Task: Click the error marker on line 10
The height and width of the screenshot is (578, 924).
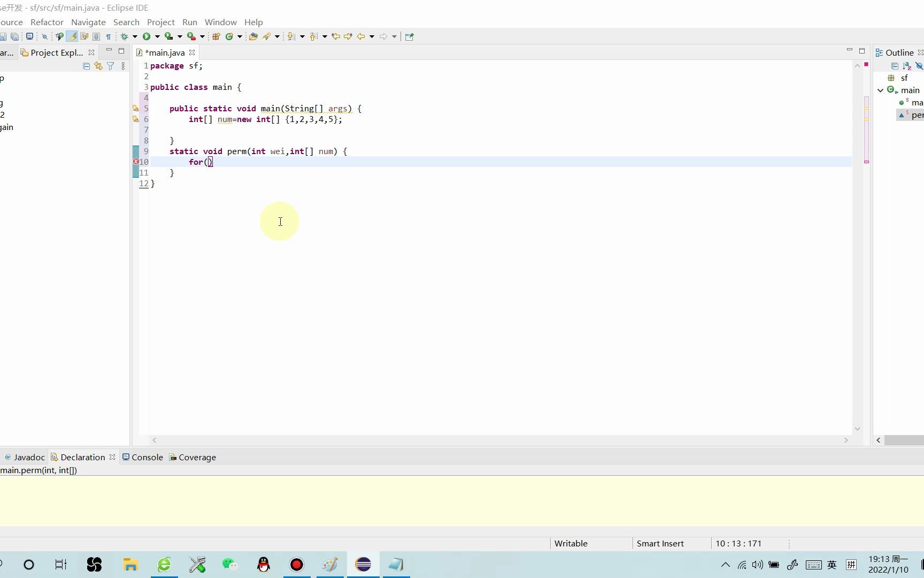Action: [136, 162]
